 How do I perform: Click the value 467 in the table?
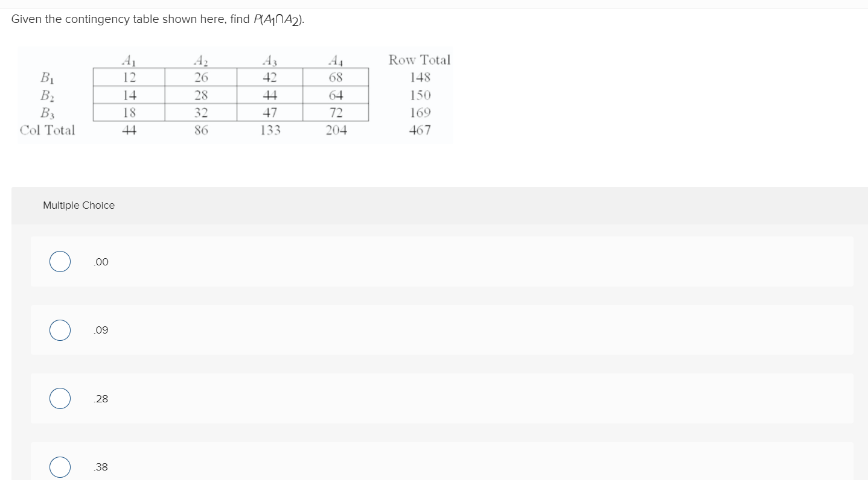[419, 130]
